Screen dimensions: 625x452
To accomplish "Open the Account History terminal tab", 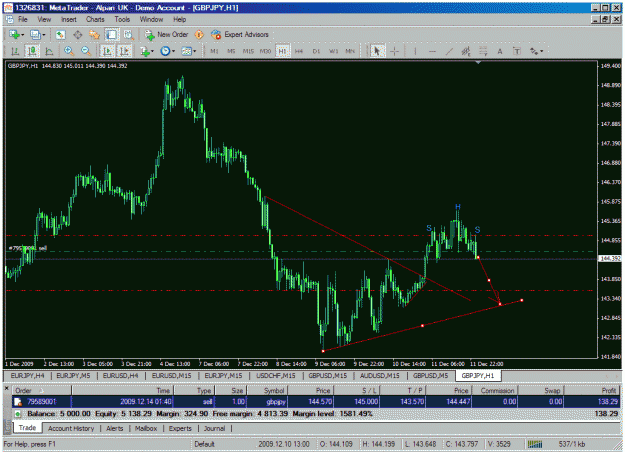I will (x=71, y=428).
